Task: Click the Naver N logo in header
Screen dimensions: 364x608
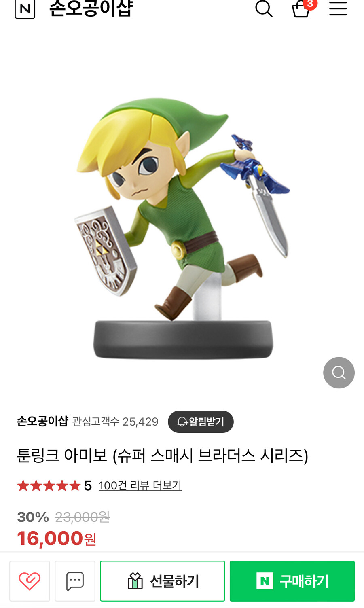Action: 25,9
